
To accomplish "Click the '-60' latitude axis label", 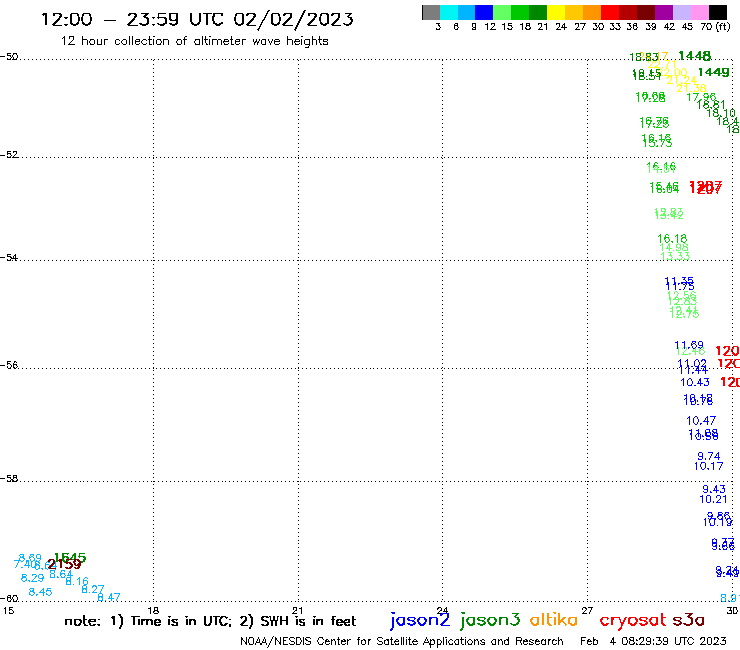I will click(9, 599).
